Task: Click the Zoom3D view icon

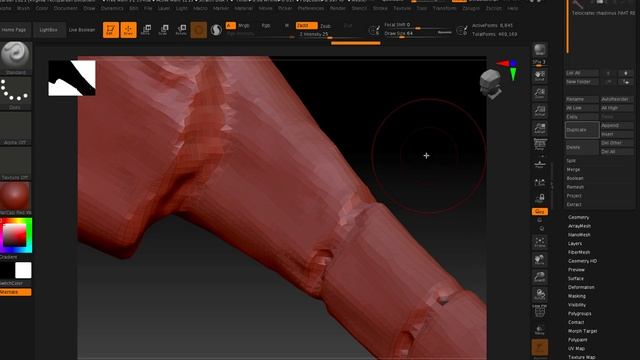Action: click(540, 277)
